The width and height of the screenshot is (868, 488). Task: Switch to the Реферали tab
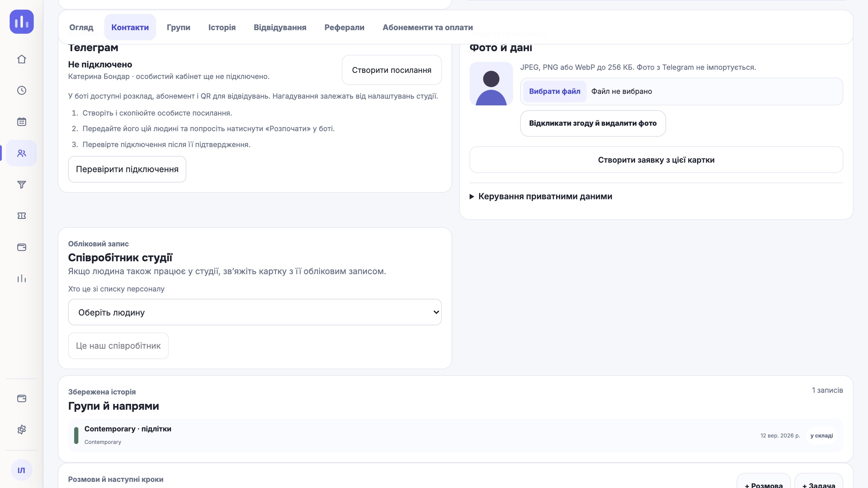click(x=344, y=27)
